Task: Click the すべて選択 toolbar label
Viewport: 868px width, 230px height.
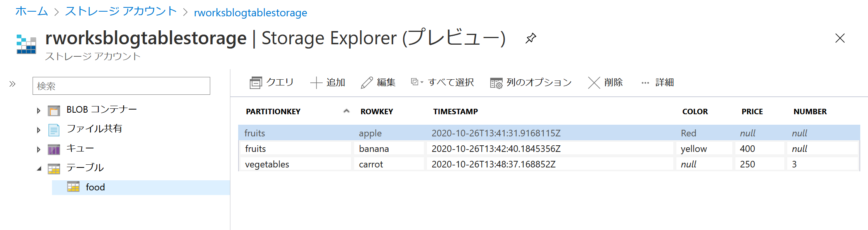Action: tap(451, 82)
